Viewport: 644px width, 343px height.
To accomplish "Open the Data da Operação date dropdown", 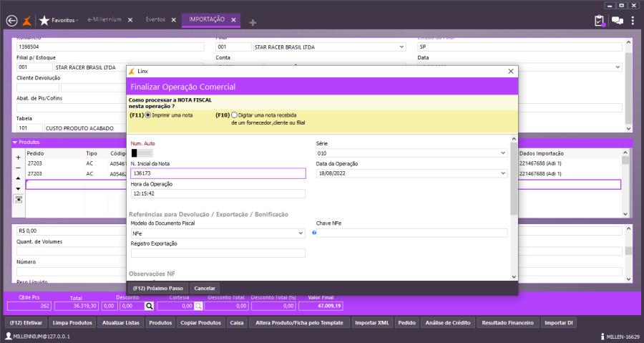I will coord(503,173).
